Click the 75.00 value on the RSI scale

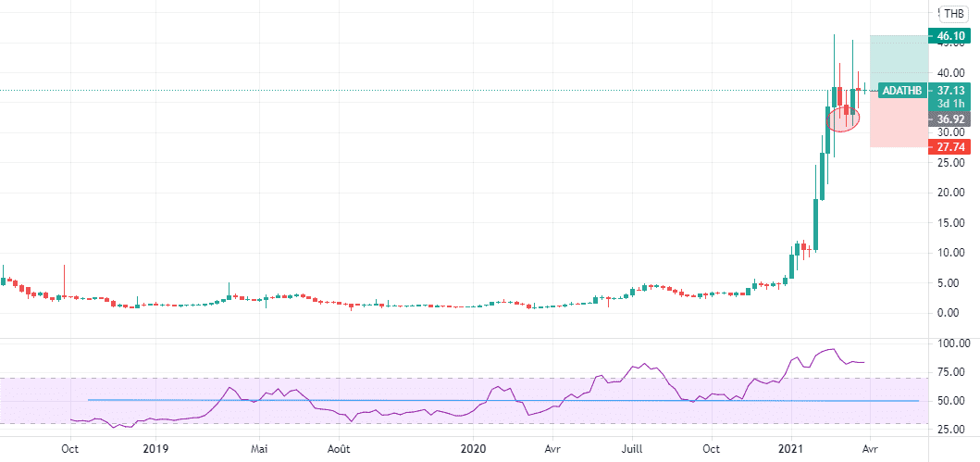click(952, 372)
